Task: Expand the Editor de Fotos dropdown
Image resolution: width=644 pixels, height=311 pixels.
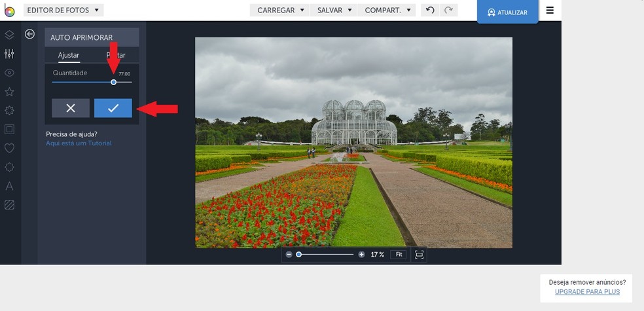Action: (x=63, y=10)
